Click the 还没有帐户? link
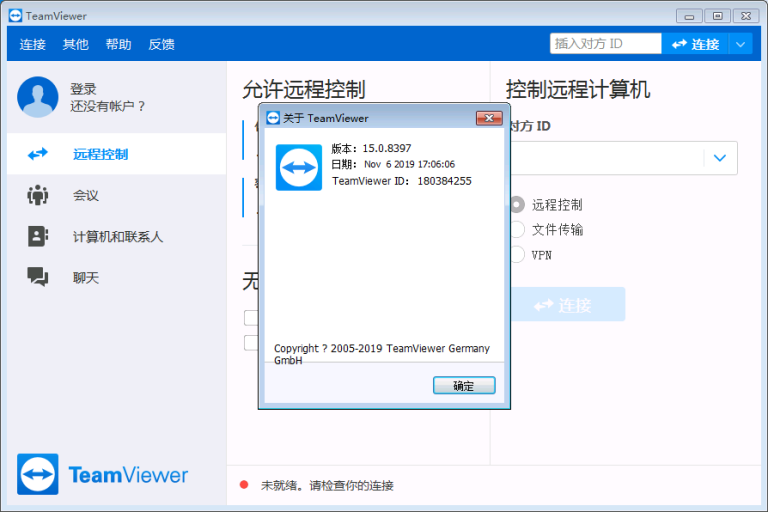Image resolution: width=768 pixels, height=512 pixels. [x=107, y=106]
